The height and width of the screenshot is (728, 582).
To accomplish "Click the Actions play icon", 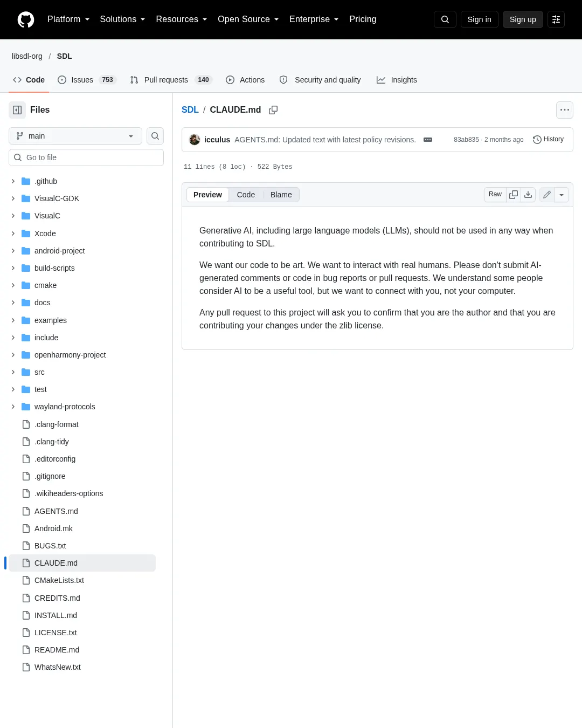I will [x=230, y=80].
